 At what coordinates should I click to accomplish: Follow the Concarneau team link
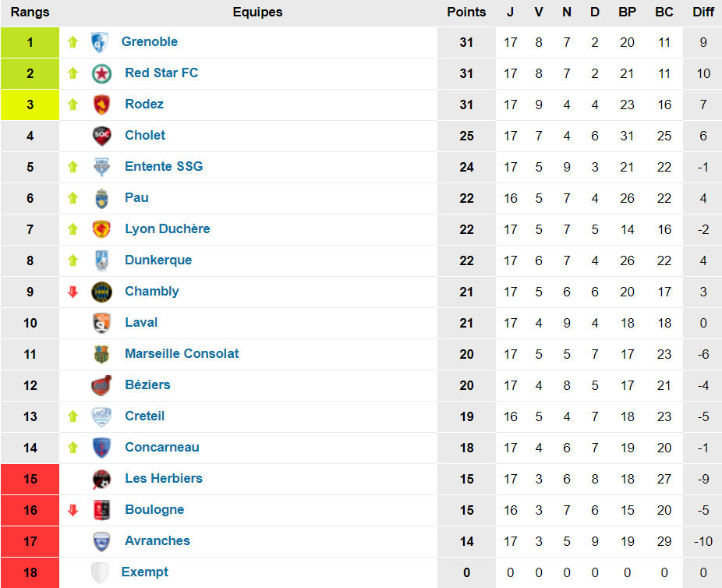pyautogui.click(x=161, y=447)
